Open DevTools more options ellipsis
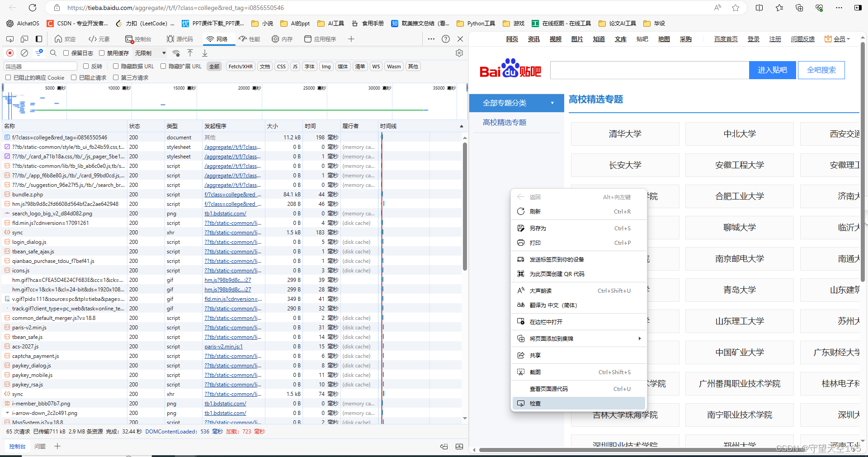The width and height of the screenshot is (868, 457). pos(431,39)
